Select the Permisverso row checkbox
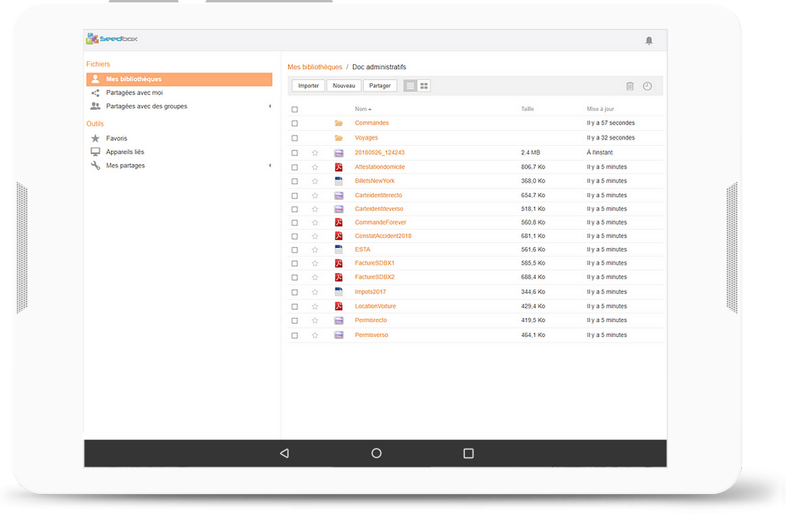Viewport: 786px width, 532px height. click(295, 335)
